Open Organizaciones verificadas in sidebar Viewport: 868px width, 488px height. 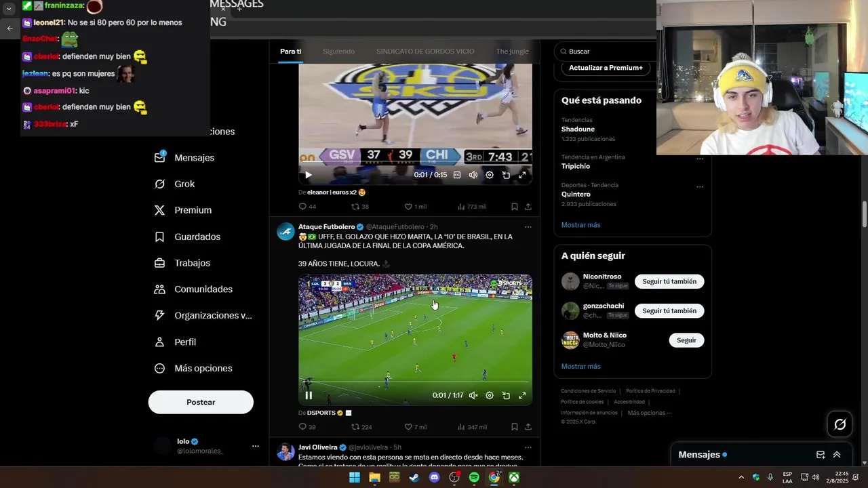[203, 315]
